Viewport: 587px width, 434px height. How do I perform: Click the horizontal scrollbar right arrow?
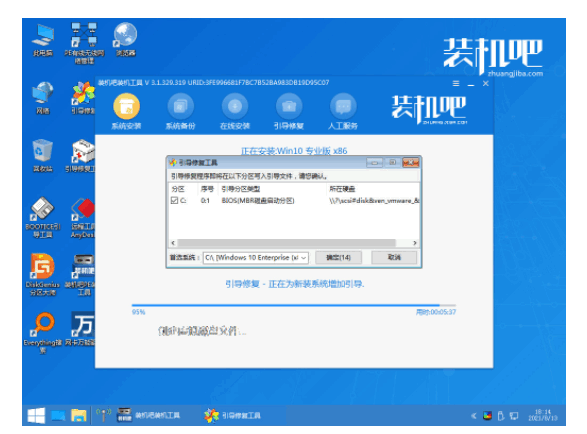tap(414, 243)
